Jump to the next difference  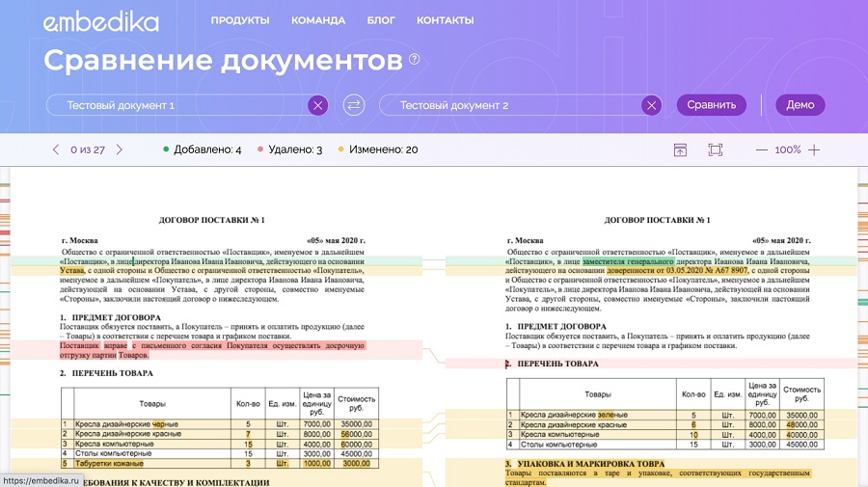pyautogui.click(x=120, y=149)
